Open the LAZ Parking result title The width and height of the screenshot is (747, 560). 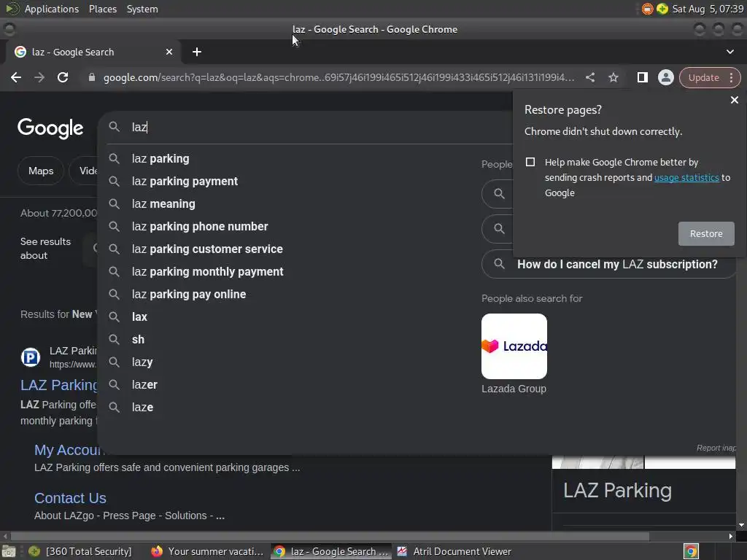click(x=58, y=385)
